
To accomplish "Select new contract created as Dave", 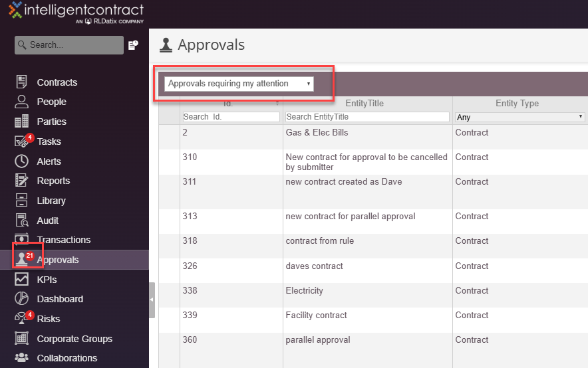I will (x=373, y=192).
